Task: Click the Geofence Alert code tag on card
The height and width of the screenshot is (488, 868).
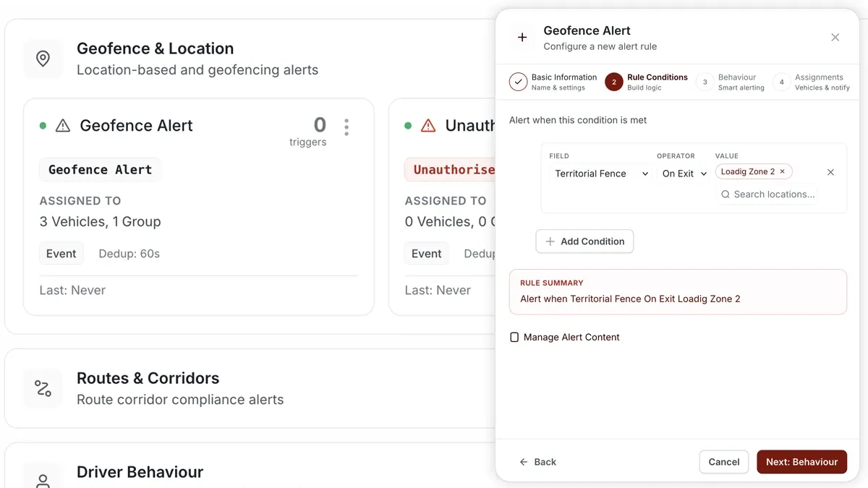Action: coord(100,170)
